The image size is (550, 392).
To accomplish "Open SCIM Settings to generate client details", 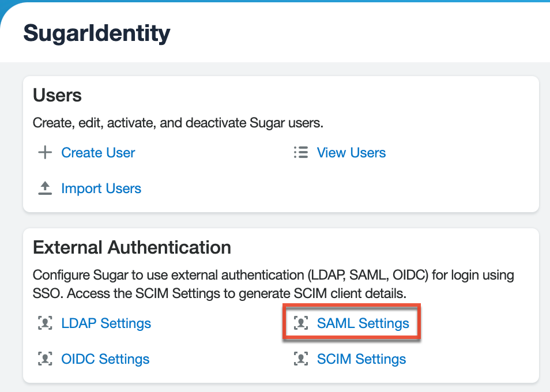I will 361,359.
